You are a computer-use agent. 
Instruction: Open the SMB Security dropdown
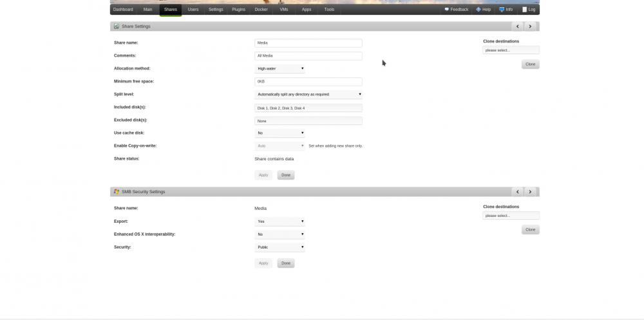[x=279, y=247]
